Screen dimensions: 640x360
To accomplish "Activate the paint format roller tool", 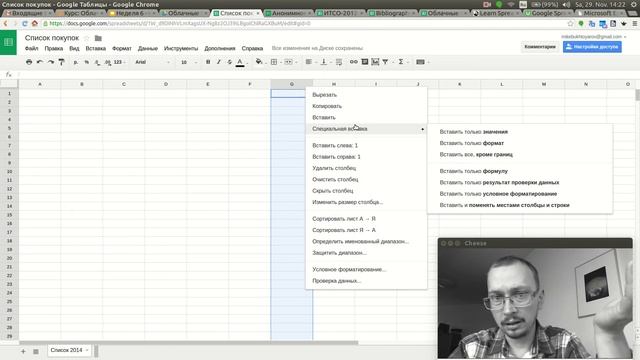I will click(x=62, y=62).
